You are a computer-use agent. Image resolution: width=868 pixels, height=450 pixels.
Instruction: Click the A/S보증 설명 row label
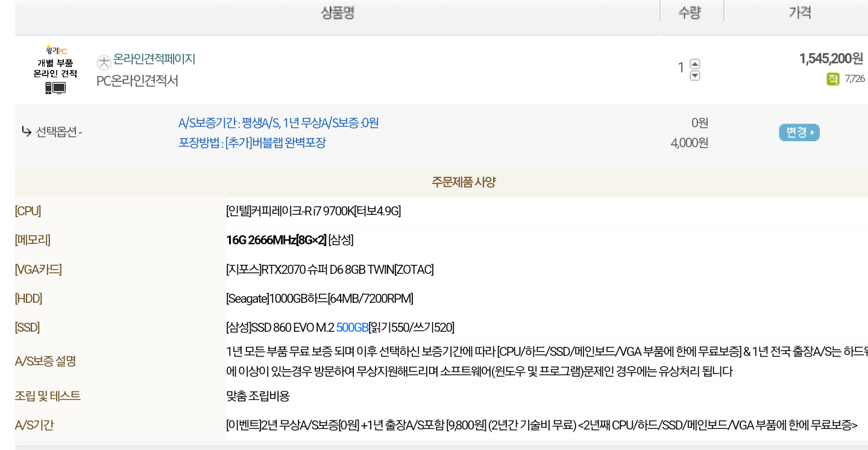[x=45, y=361]
